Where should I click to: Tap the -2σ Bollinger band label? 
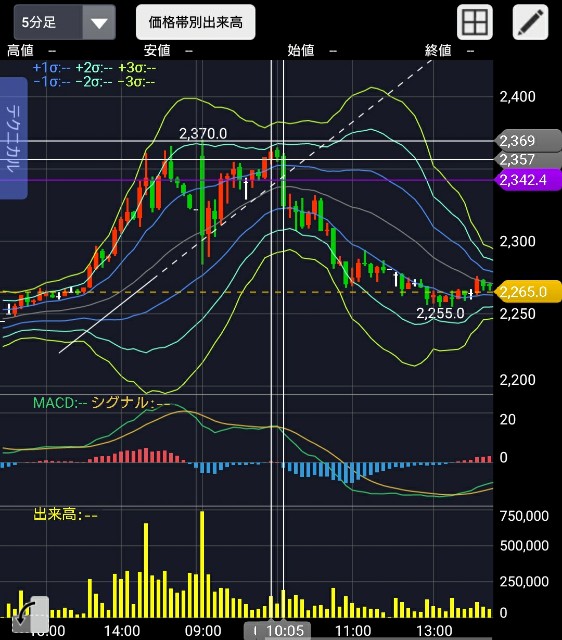tap(94, 82)
